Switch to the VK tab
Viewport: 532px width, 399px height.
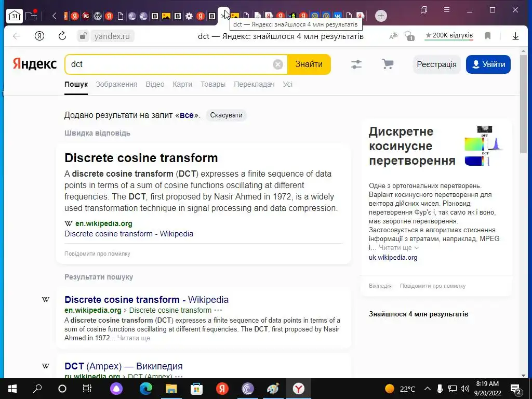(x=338, y=16)
